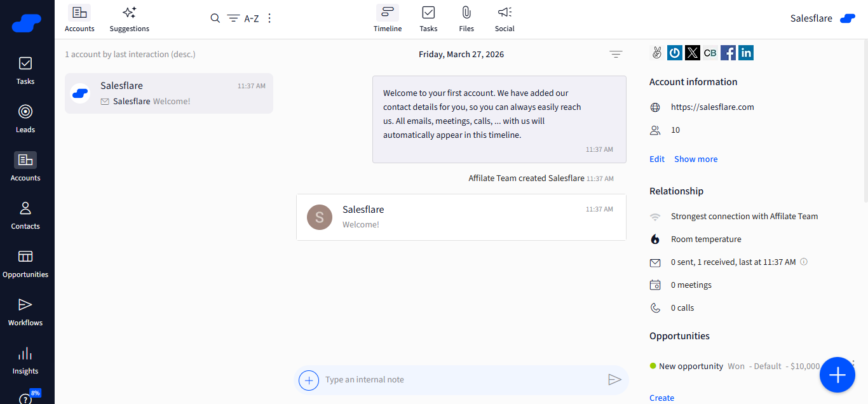Open the New opportunity entry

point(691,367)
